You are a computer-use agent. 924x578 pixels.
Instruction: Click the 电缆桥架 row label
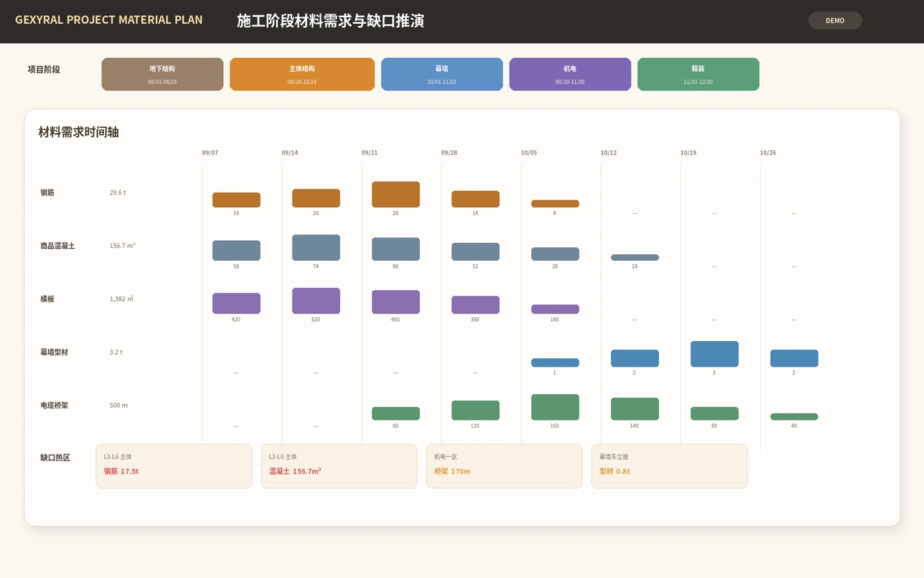coord(55,406)
